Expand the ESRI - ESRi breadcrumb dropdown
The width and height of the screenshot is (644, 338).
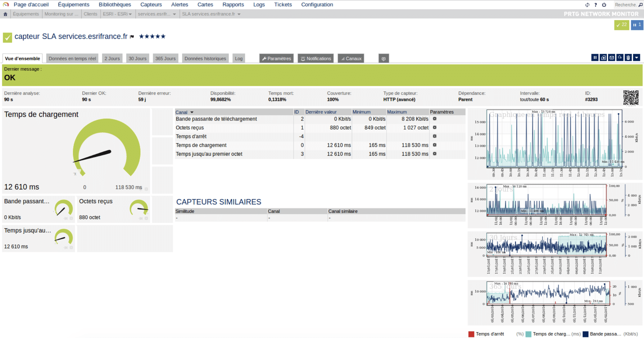click(x=130, y=14)
